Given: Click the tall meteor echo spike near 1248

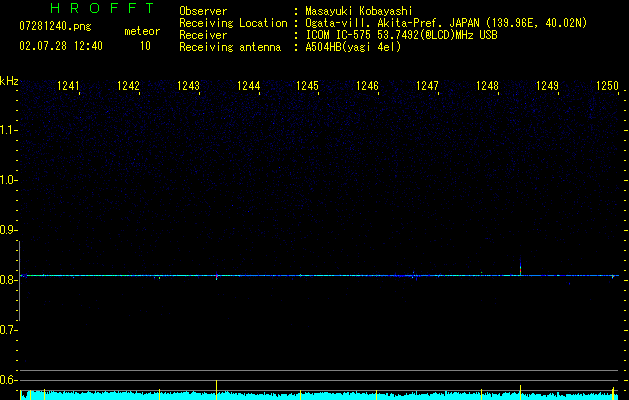Looking at the screenshot, I should tap(520, 267).
